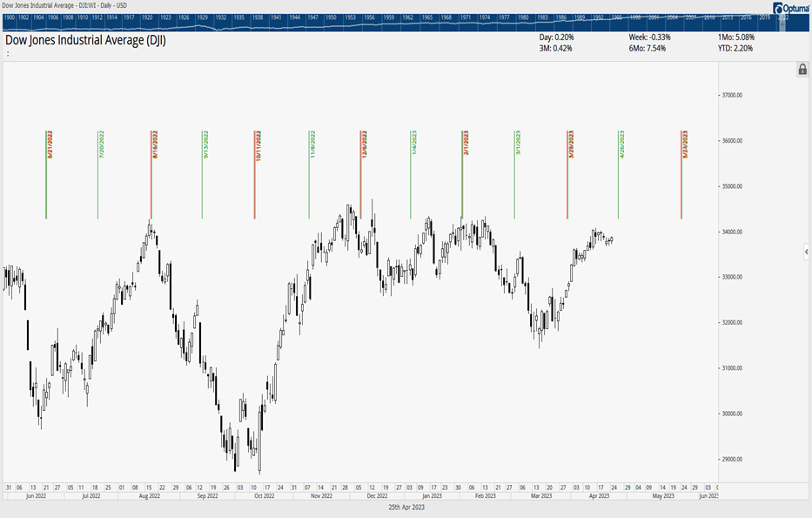Select the 10/11/2022 vertical date line
This screenshot has height=518, width=812.
pos(255,175)
